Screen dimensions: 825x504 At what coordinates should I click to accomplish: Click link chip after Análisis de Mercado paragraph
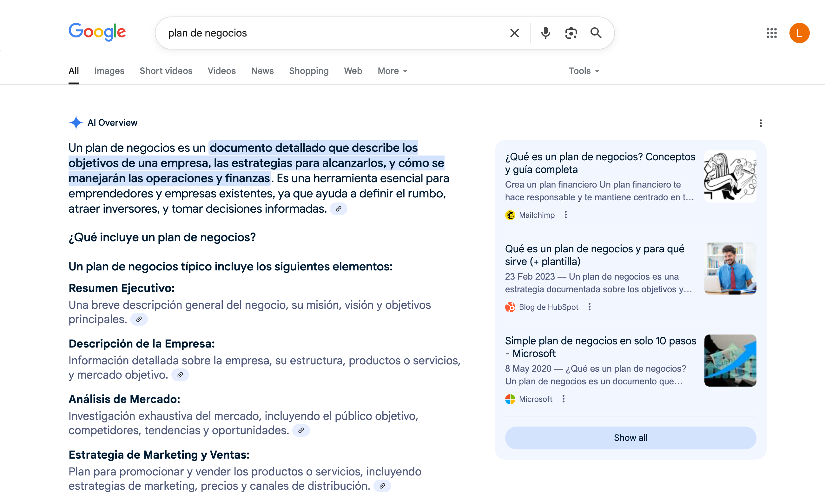point(301,430)
